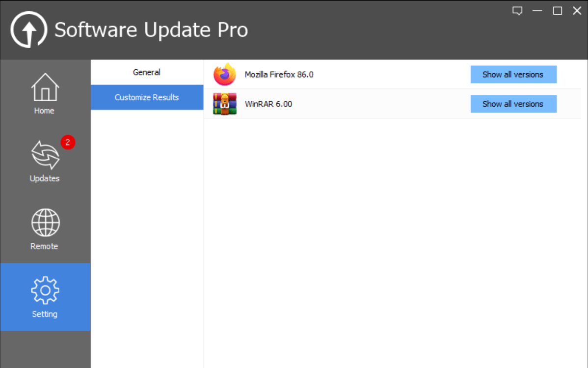Click the Software Update Pro title text
The width and height of the screenshot is (588, 368).
(x=152, y=29)
